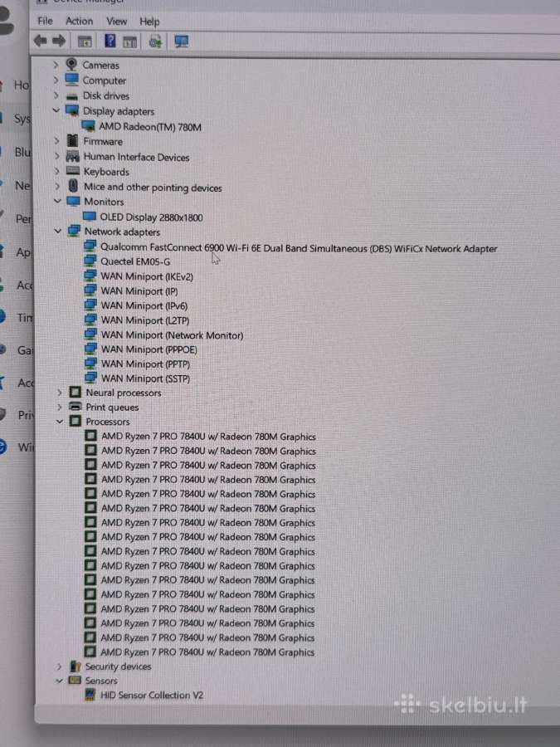
Task: Expand the Computer category
Action: (56, 80)
